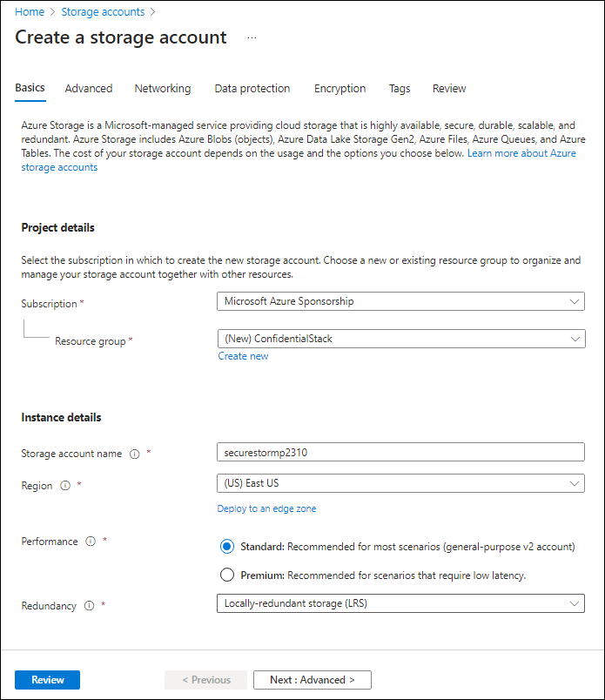
Task: Open Deploy to an edge zone link
Action: [266, 508]
